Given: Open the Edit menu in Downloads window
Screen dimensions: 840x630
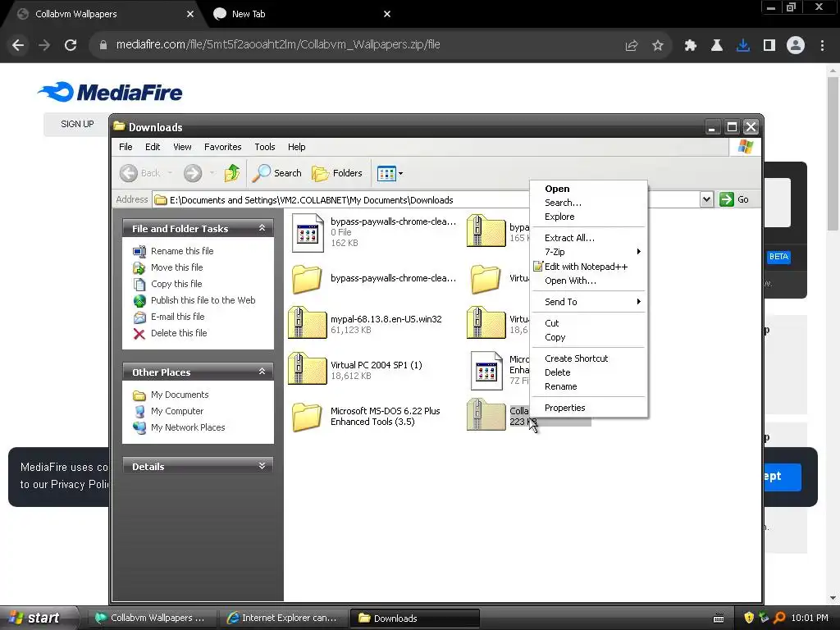Looking at the screenshot, I should 153,147.
